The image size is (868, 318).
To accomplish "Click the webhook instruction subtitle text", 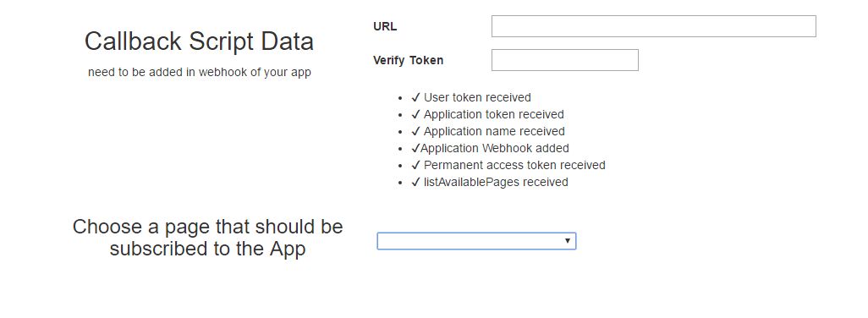I will click(200, 73).
